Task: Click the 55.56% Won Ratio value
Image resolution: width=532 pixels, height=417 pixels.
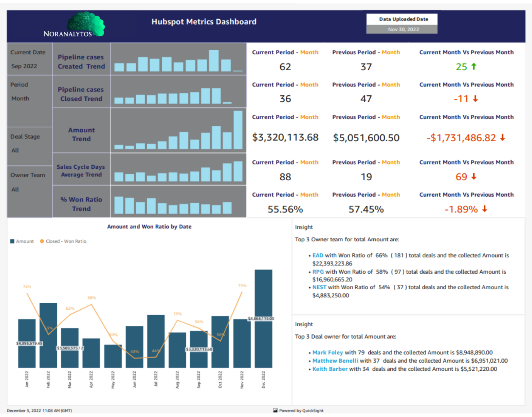Action: click(285, 209)
